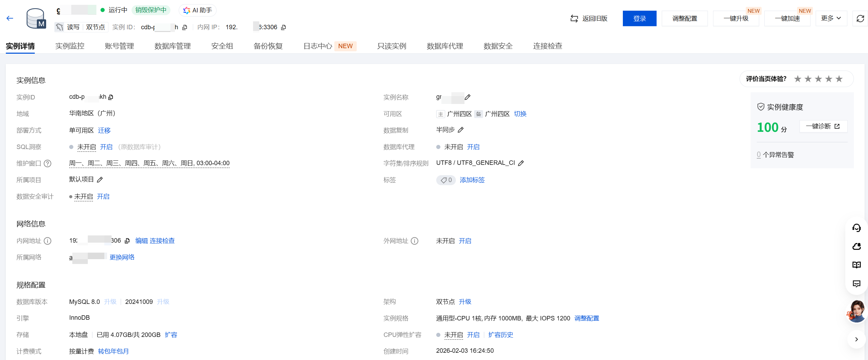Image resolution: width=868 pixels, height=360 pixels.
Task: Open the 数据库管理 tab
Action: click(x=172, y=46)
